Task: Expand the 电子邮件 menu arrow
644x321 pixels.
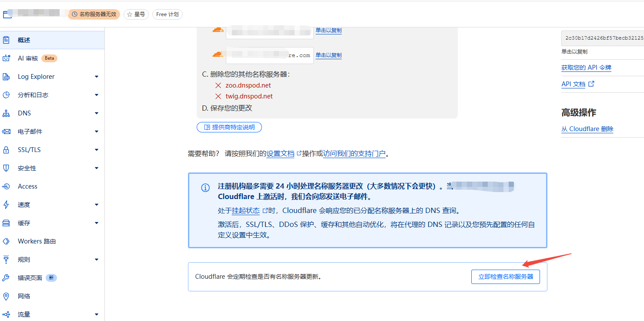Action: click(x=97, y=132)
